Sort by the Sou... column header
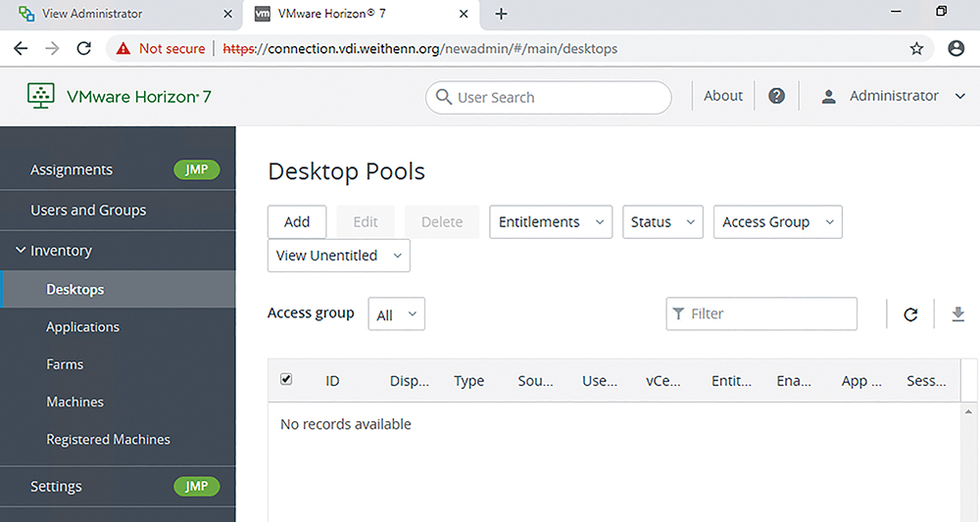The image size is (980, 522). pyautogui.click(x=536, y=381)
